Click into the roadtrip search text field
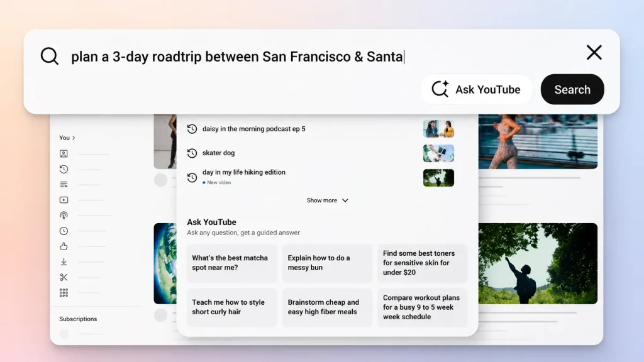This screenshot has height=362, width=644. click(238, 57)
